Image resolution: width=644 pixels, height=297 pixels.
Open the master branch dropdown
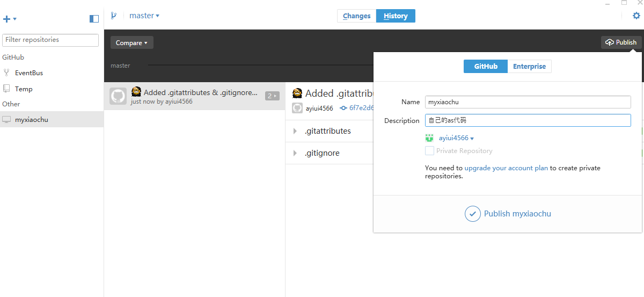(x=144, y=16)
